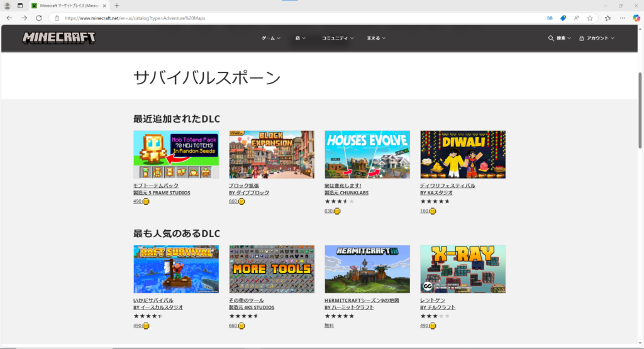Open browser settings and more menu
The height and width of the screenshot is (349, 644).
(623, 18)
